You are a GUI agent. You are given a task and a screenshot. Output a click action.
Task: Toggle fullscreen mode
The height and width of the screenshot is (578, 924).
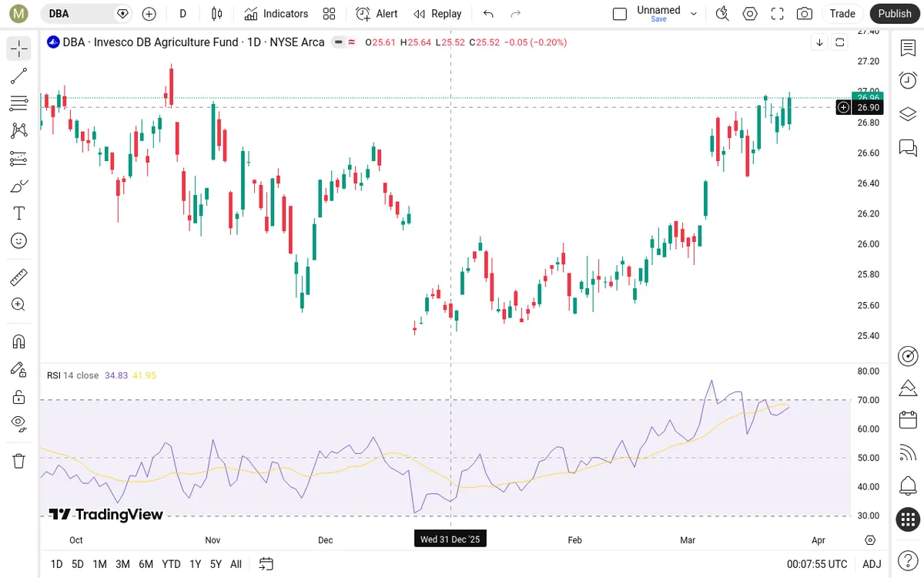pyautogui.click(x=778, y=14)
